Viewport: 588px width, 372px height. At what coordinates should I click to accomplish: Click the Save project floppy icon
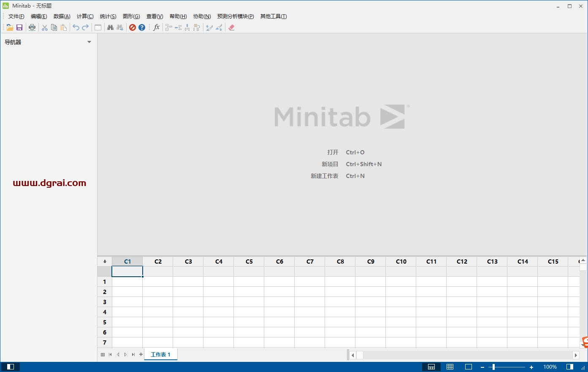(x=19, y=27)
